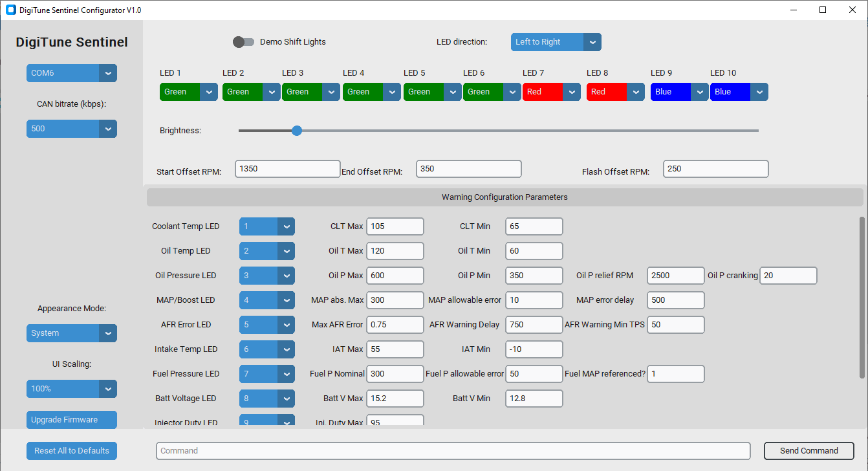Click the Flash Offset RPM field
The width and height of the screenshot is (868, 471).
tap(716, 169)
